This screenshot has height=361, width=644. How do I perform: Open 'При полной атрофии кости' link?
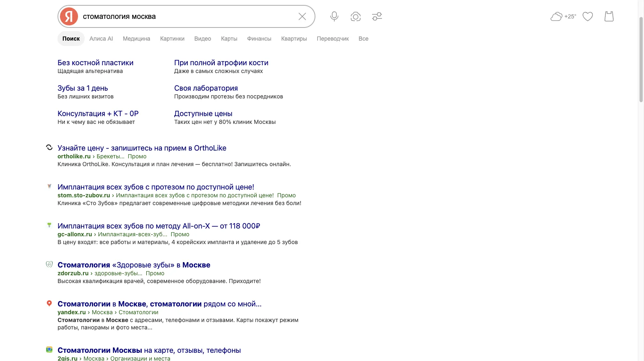click(x=221, y=63)
